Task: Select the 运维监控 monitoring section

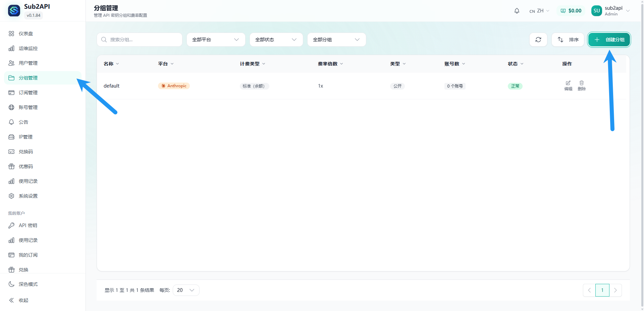Action: tap(27, 48)
